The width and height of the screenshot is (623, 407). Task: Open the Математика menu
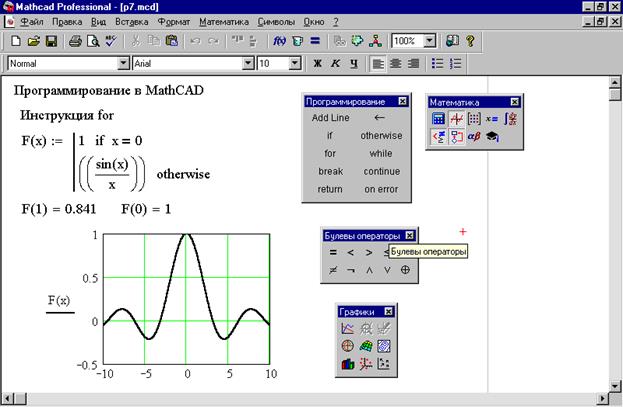pyautogui.click(x=224, y=22)
